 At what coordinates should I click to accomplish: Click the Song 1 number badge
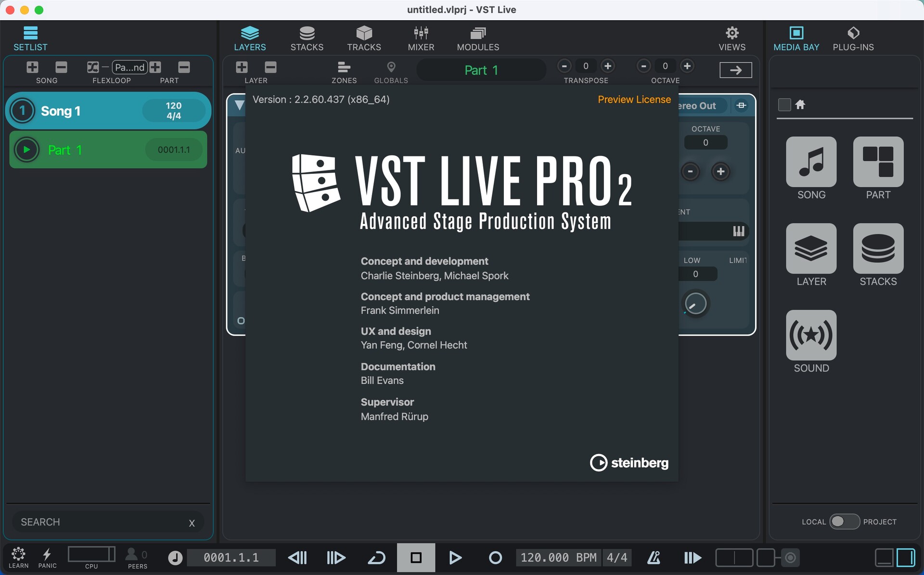22,111
